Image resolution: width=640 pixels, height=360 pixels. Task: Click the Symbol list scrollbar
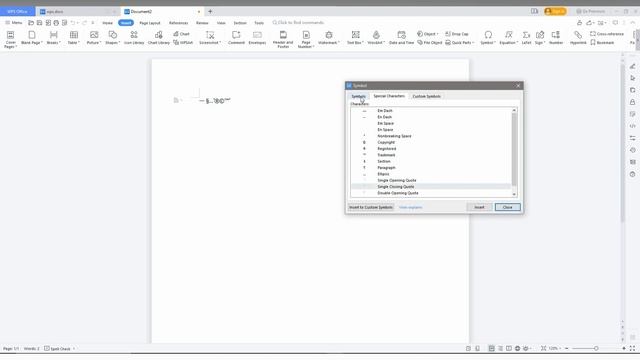click(514, 149)
